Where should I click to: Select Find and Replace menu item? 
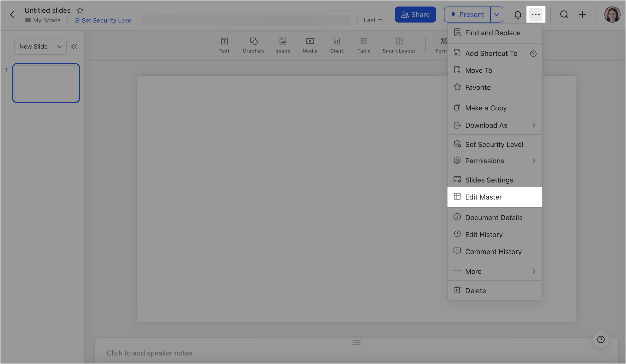[x=493, y=33]
